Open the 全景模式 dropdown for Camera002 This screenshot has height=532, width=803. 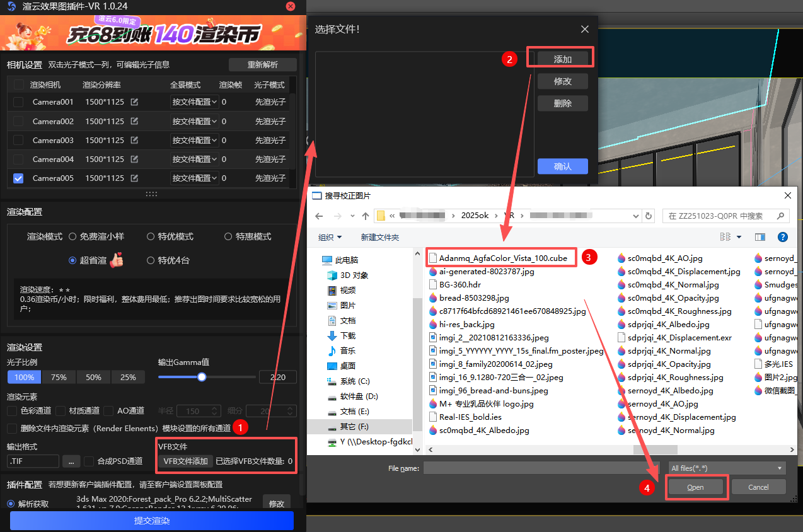[x=194, y=121]
